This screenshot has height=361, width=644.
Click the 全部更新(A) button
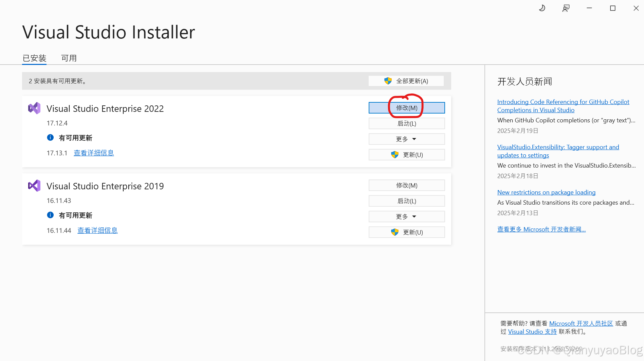pos(406,81)
